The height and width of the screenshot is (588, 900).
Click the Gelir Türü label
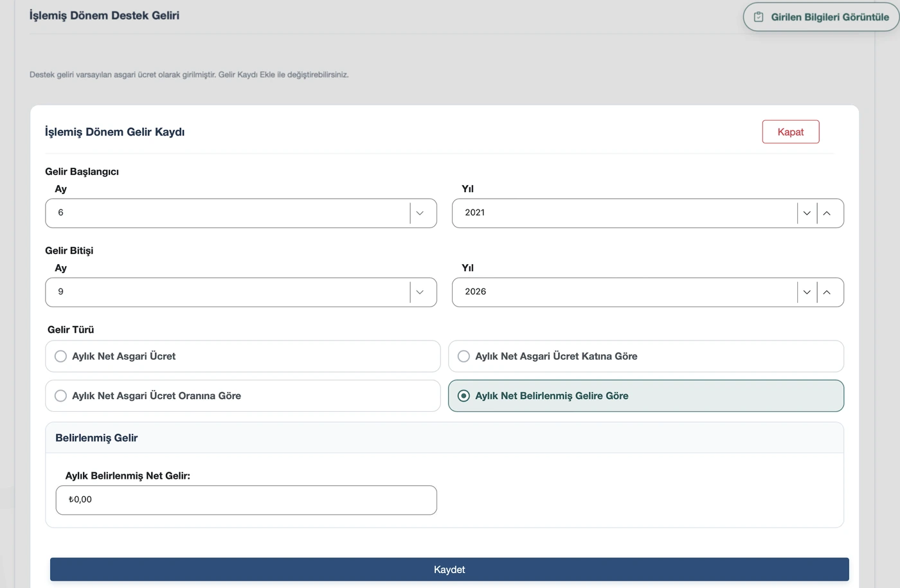[71, 330]
